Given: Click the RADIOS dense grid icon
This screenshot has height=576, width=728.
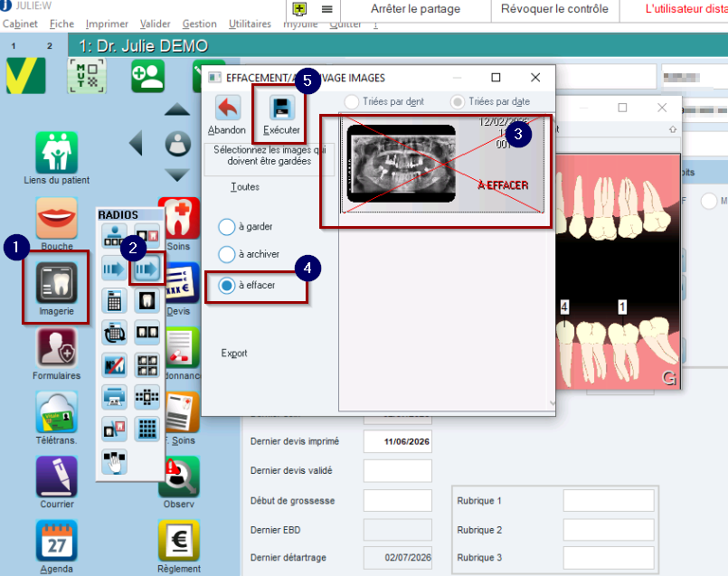Looking at the screenshot, I should click(147, 430).
